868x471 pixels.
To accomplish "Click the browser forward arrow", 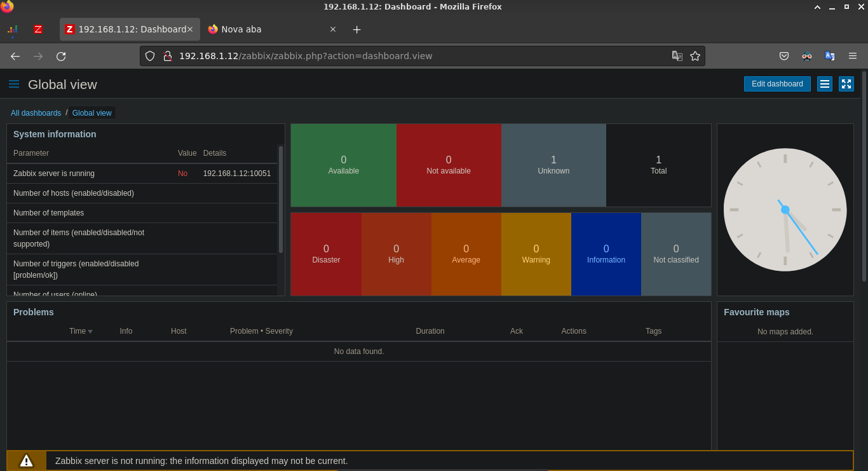I will pos(38,56).
